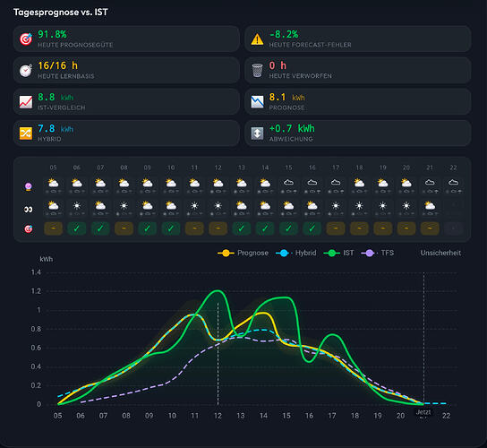The height and width of the screenshot is (448, 487).
Task: Select the yellow dash badge for hour 12
Action: [x=218, y=228]
